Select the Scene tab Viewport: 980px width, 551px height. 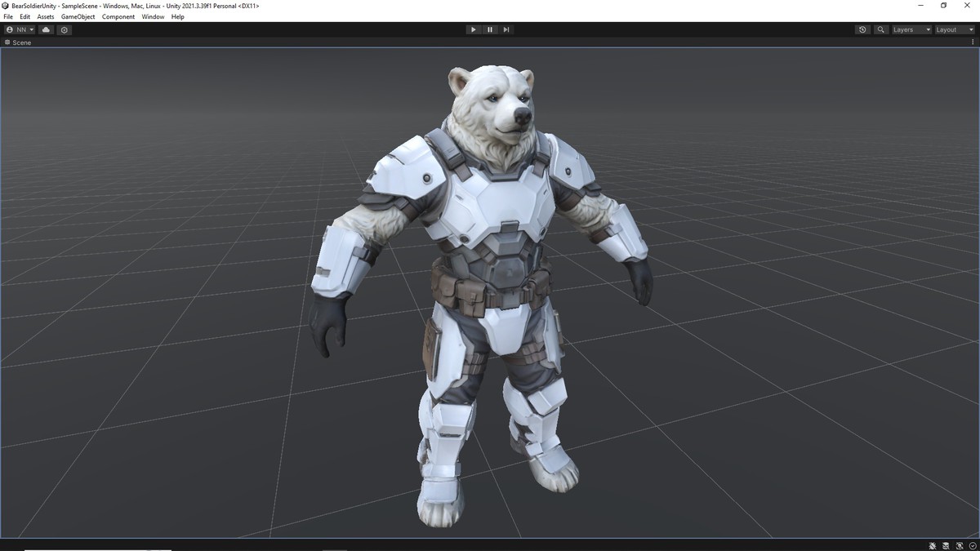point(20,42)
